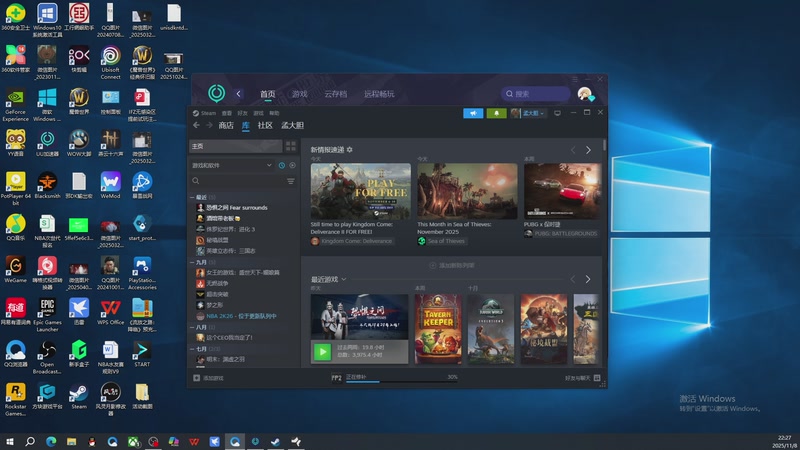Select 侏罗纪世界：进化 3 in game list

click(230, 229)
